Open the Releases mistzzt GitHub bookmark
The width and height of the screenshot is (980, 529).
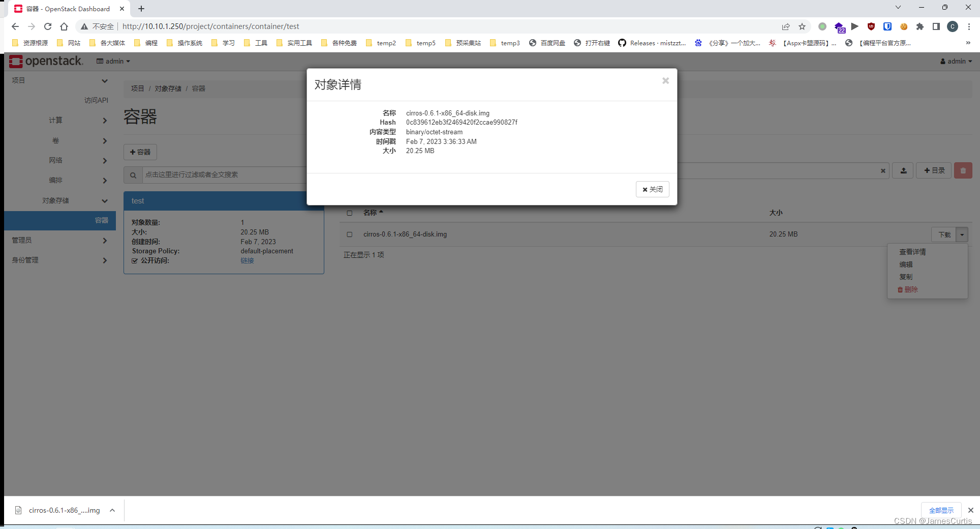pos(652,43)
